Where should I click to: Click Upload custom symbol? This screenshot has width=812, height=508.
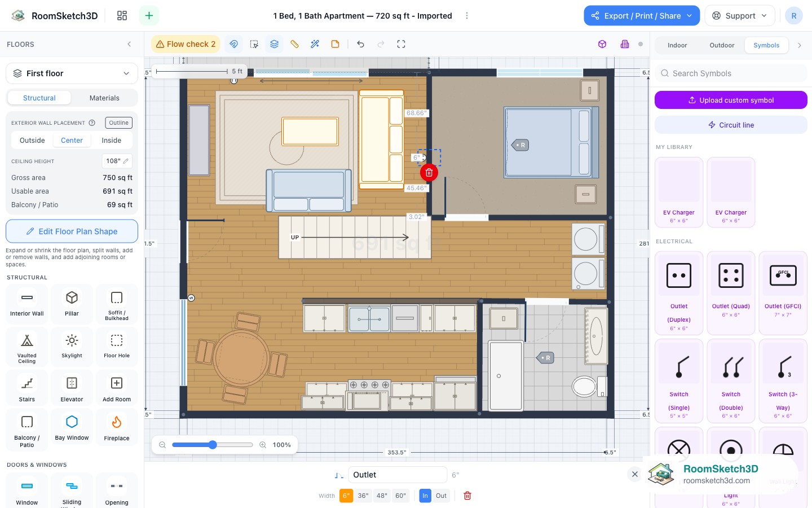[731, 100]
